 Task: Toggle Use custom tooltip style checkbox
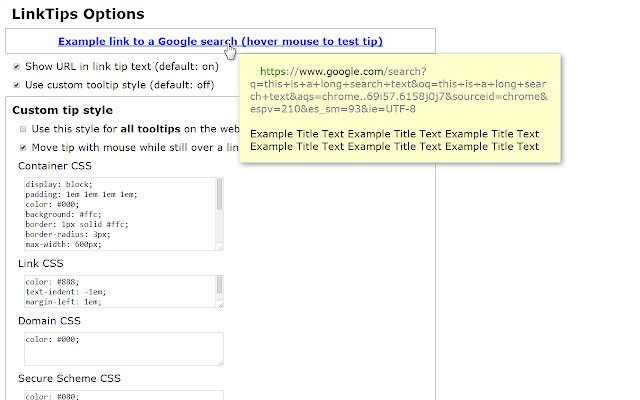pos(16,85)
